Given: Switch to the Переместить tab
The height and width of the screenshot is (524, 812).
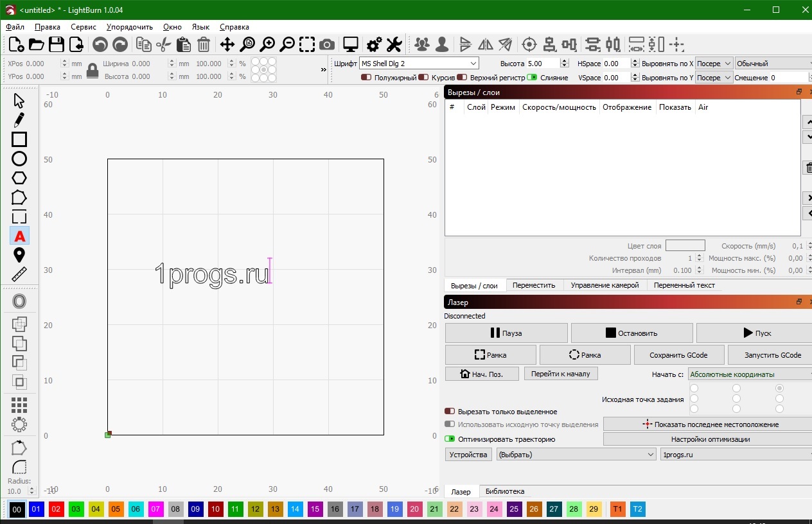Looking at the screenshot, I should 534,285.
